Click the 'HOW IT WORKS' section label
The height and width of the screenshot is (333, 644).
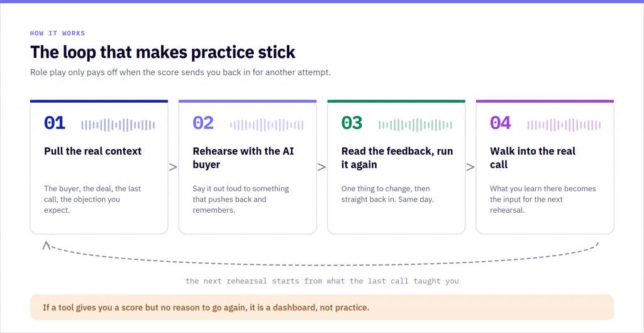57,33
